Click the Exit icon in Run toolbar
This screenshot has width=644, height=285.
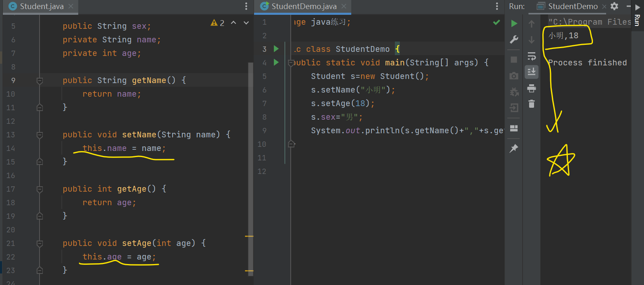click(514, 108)
